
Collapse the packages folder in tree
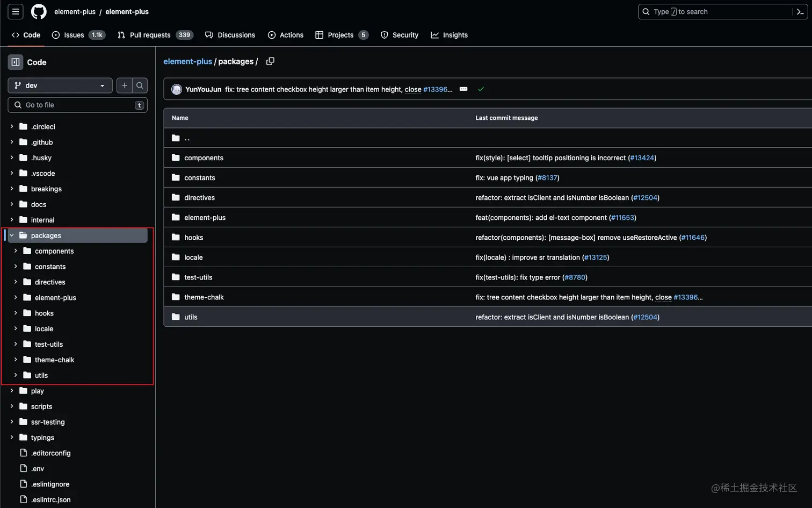click(x=12, y=235)
